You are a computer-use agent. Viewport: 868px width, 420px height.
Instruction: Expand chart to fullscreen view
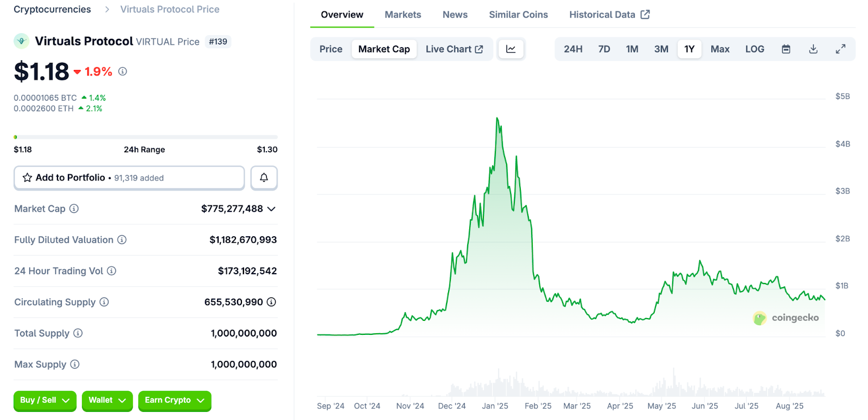840,49
